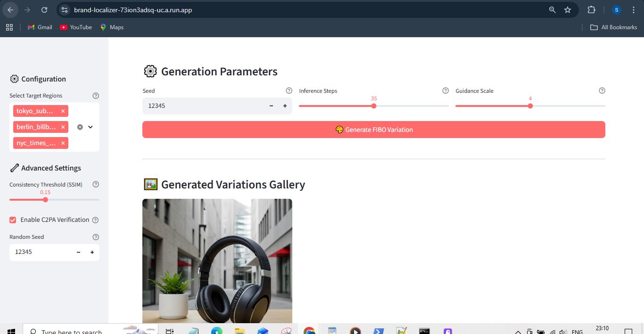
Task: Click the taskbar clock showing 23:10
Action: 602,328
